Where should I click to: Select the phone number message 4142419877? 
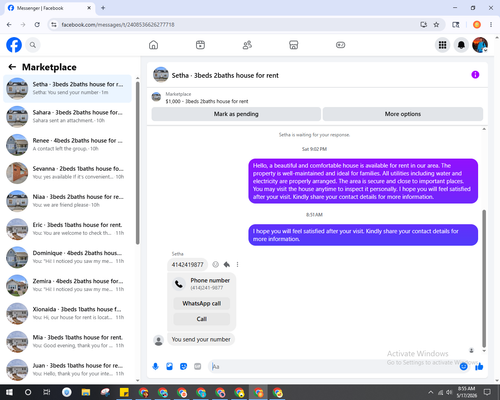[x=187, y=265]
